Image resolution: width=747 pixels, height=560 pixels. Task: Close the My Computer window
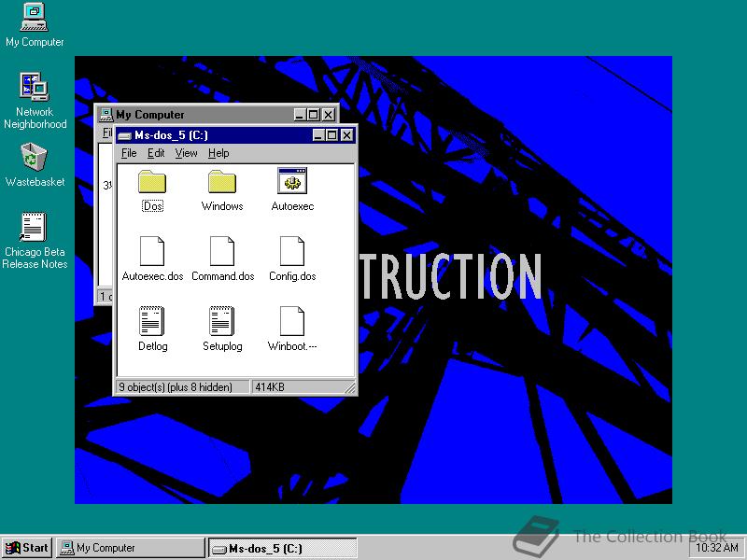(329, 115)
